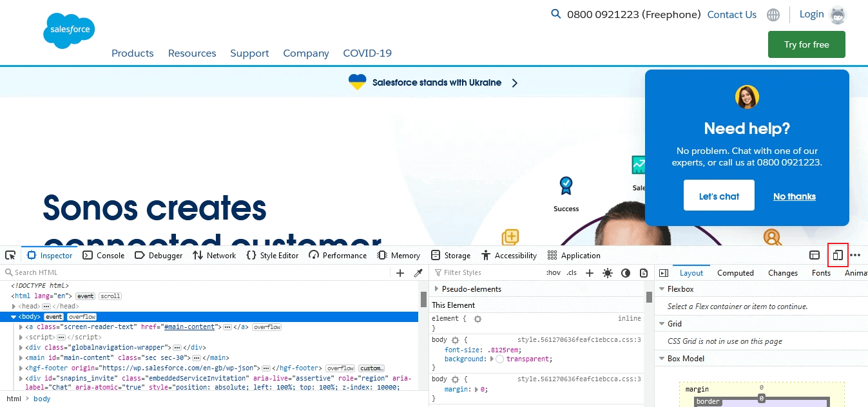The height and width of the screenshot is (407, 868).
Task: Click the create new node plus icon
Action: (x=400, y=273)
